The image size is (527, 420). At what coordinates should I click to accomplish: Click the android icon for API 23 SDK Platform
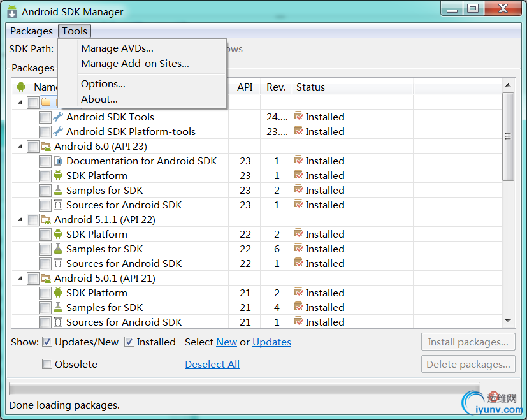pyautogui.click(x=58, y=176)
